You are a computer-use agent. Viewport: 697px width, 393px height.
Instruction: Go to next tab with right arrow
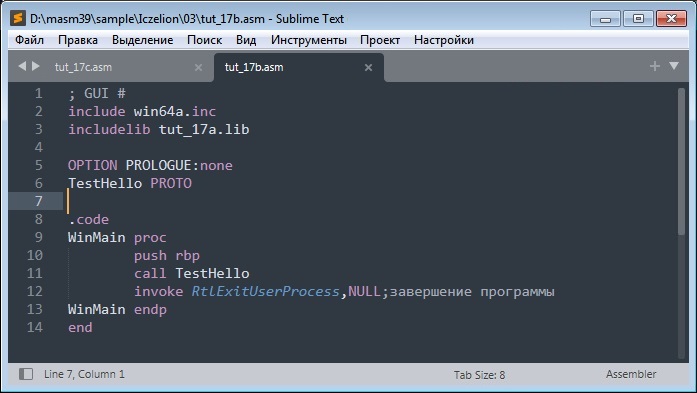click(36, 66)
